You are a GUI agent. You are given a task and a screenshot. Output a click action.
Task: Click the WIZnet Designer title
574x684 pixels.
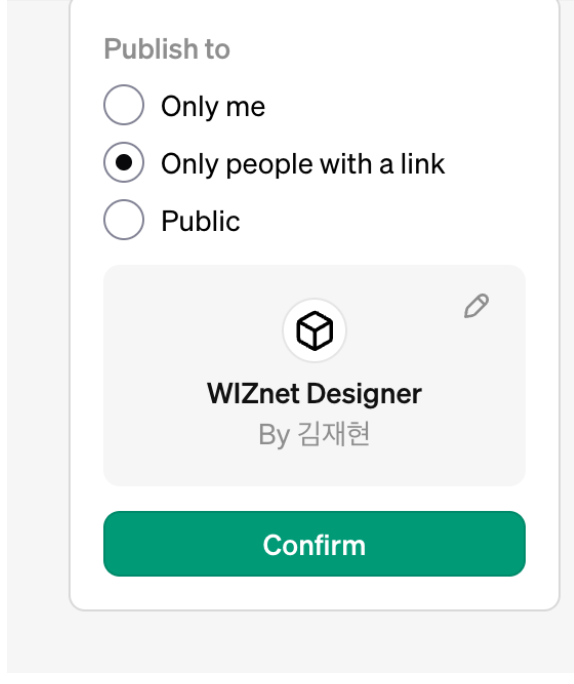point(314,393)
